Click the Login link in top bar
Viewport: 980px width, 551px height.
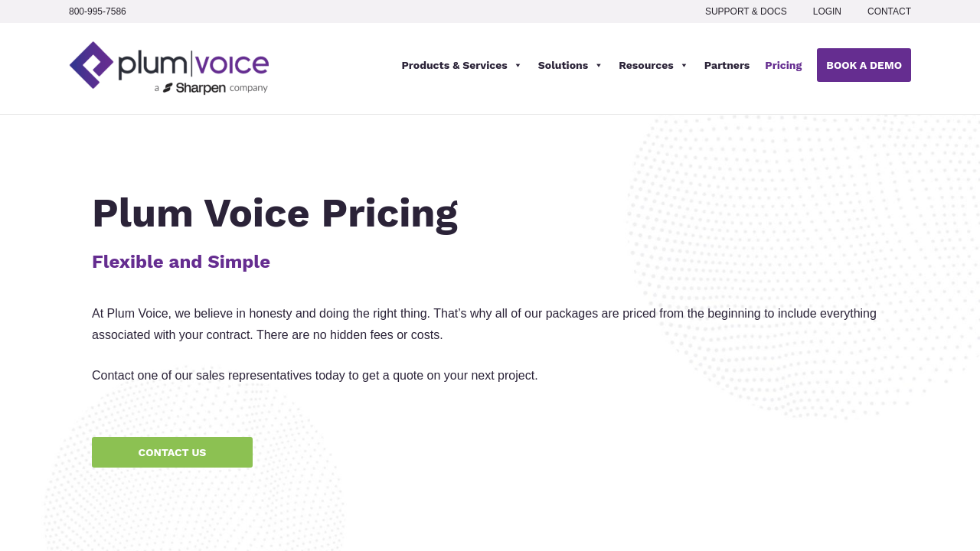tap(827, 11)
